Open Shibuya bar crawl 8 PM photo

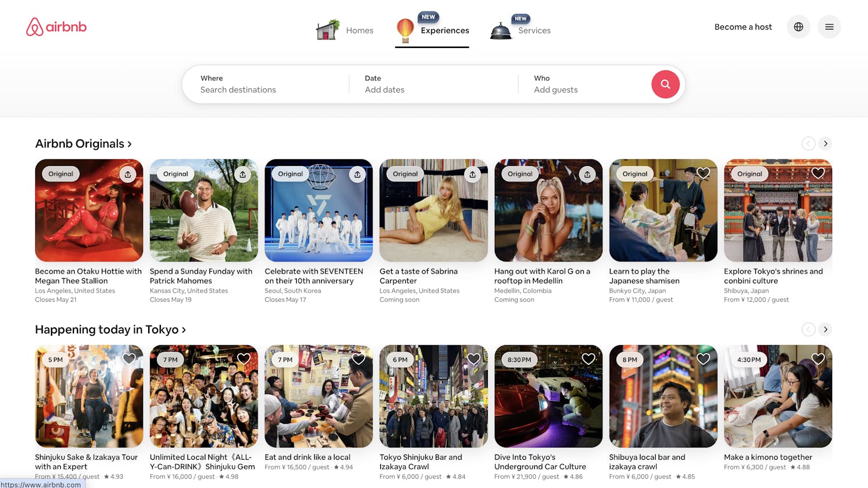663,396
